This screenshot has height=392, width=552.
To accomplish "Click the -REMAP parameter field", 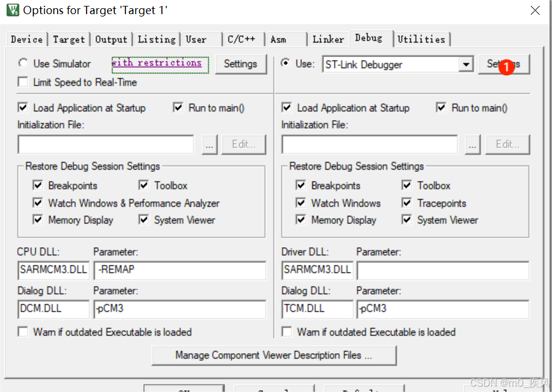I will click(180, 270).
